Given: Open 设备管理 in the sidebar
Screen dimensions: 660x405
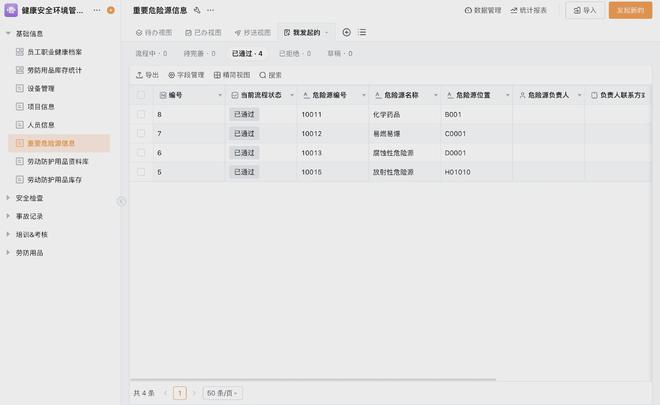Looking at the screenshot, I should pyautogui.click(x=59, y=88).
